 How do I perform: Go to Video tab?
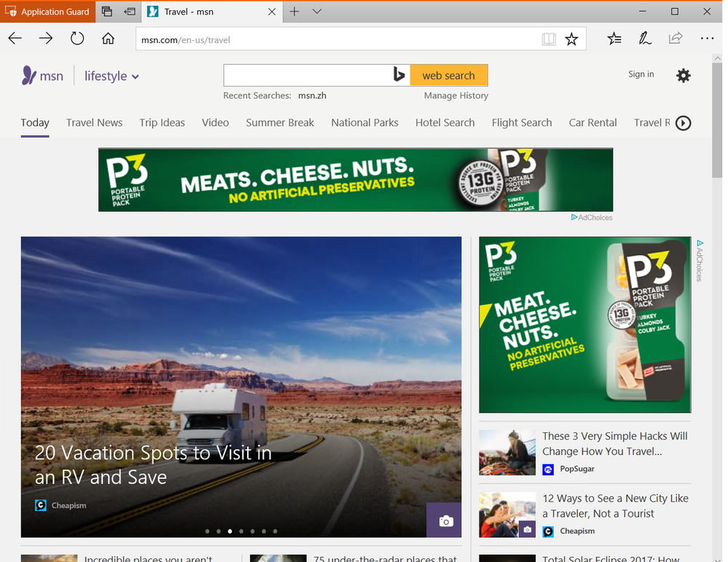(216, 122)
